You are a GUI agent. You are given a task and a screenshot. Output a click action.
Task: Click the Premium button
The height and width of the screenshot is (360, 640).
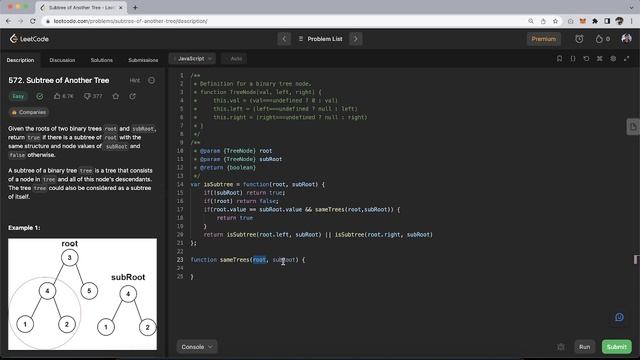[543, 39]
